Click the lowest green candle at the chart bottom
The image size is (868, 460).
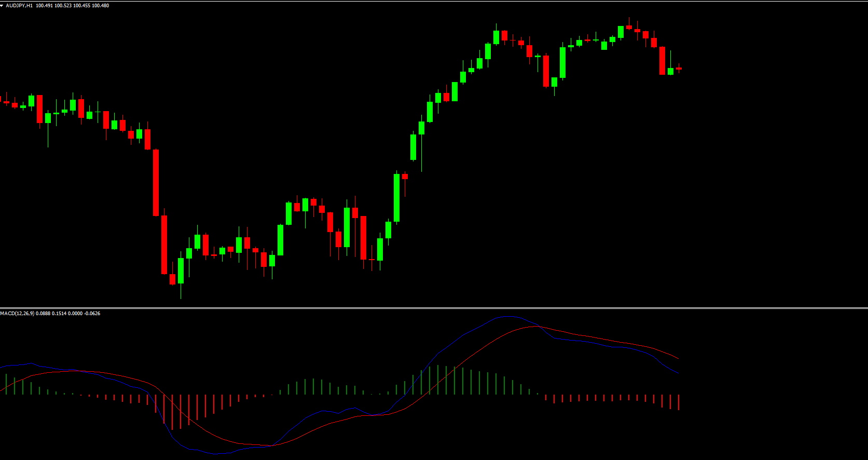pos(181,270)
